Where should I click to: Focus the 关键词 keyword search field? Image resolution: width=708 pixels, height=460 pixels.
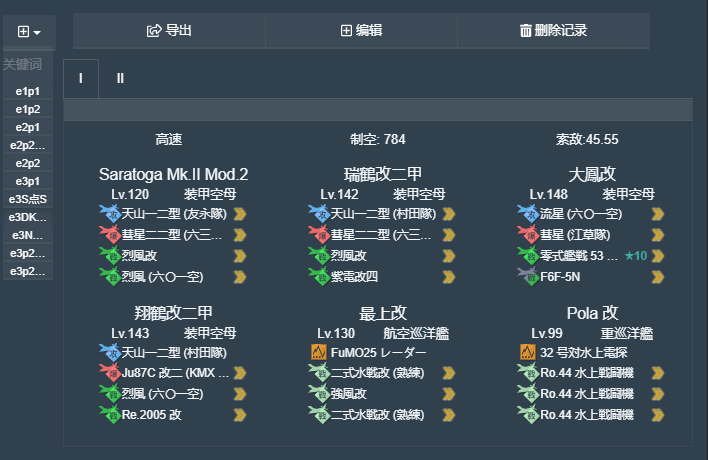[28, 64]
